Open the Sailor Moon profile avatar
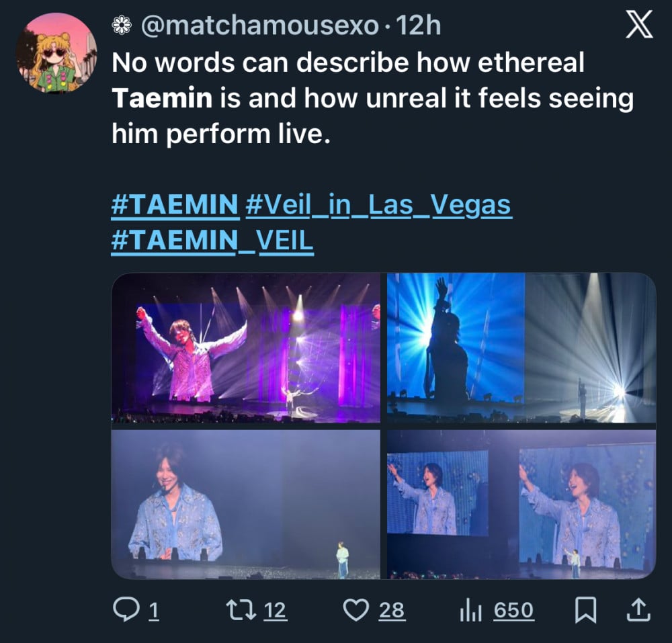 pos(56,53)
